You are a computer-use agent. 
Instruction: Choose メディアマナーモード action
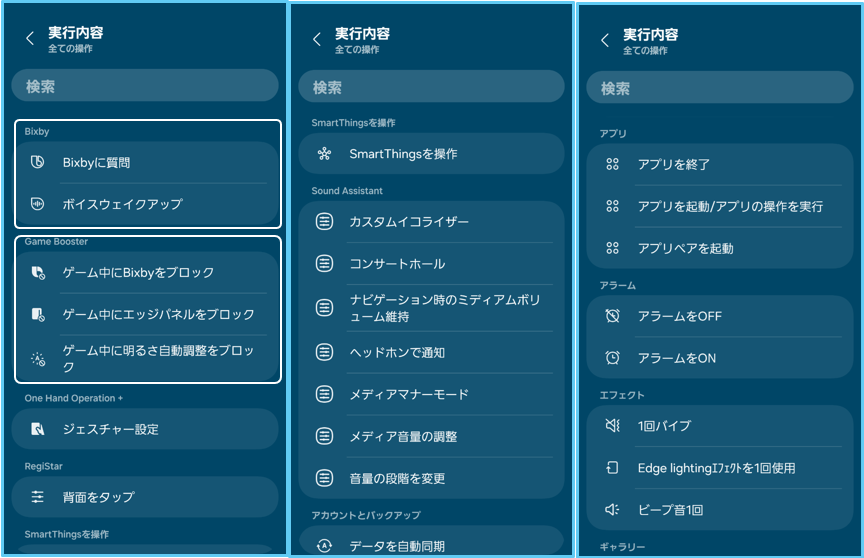click(x=431, y=394)
